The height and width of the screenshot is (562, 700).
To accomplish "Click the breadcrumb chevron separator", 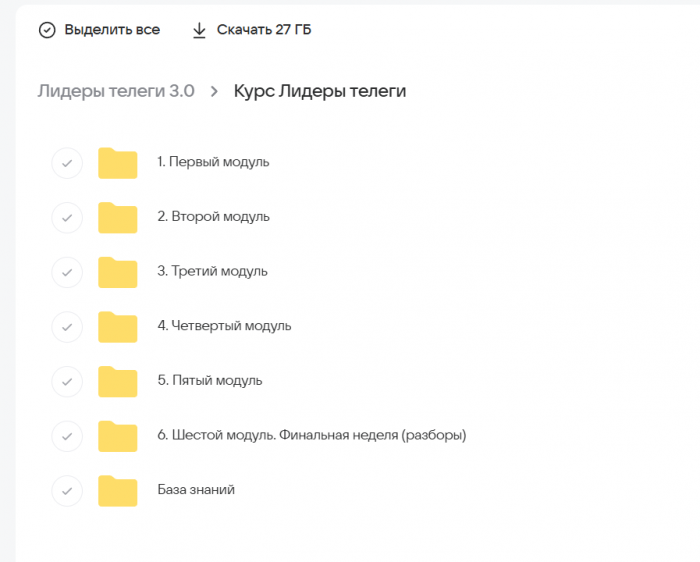I will pyautogui.click(x=214, y=92).
